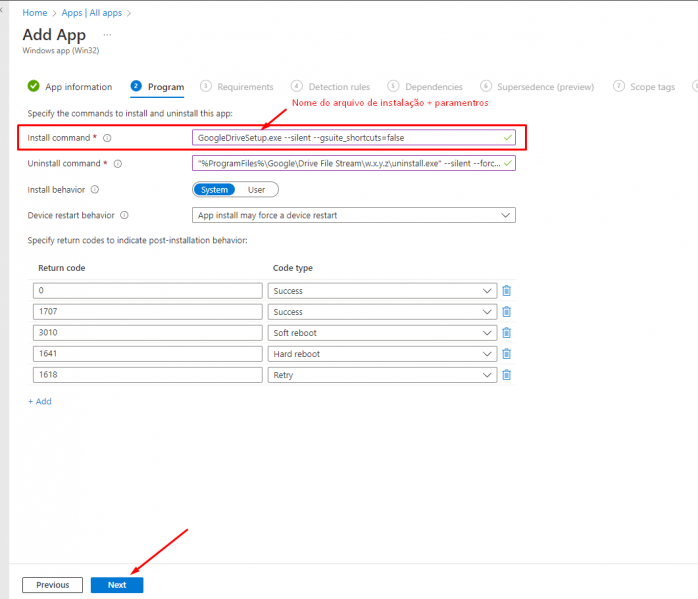698x599 pixels.
Task: Click the return code 1618 field
Action: 147,375
